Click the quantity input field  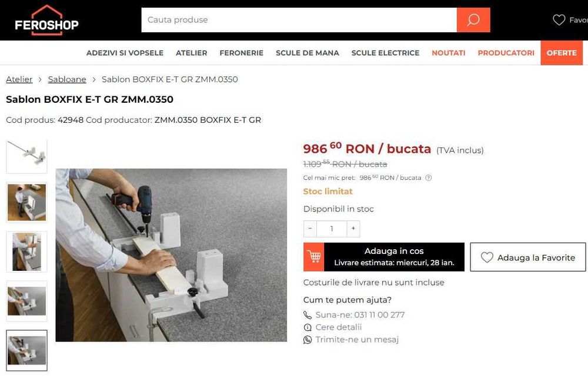[332, 229]
